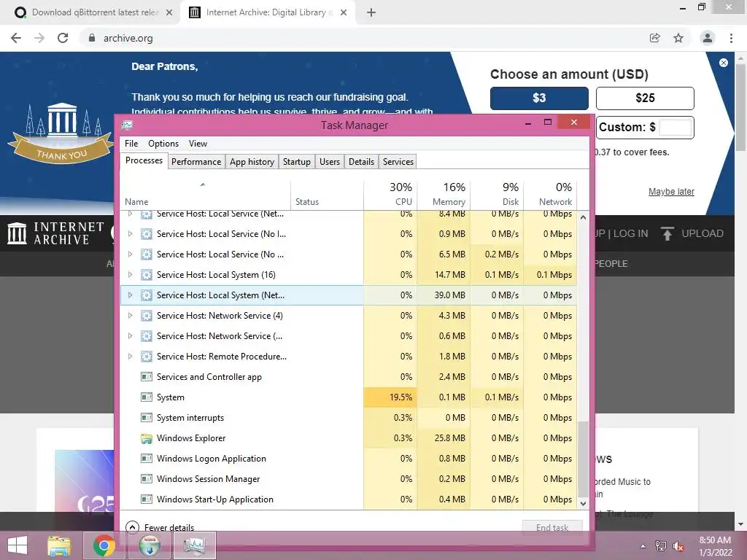The width and height of the screenshot is (747, 560).
Task: Show hidden tray icons arrow
Action: pyautogui.click(x=643, y=546)
